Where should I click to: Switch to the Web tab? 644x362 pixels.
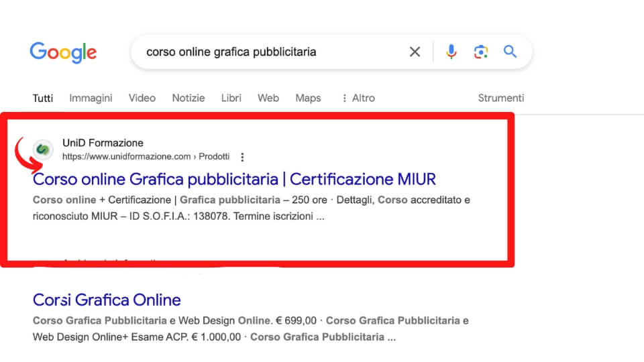tap(268, 98)
